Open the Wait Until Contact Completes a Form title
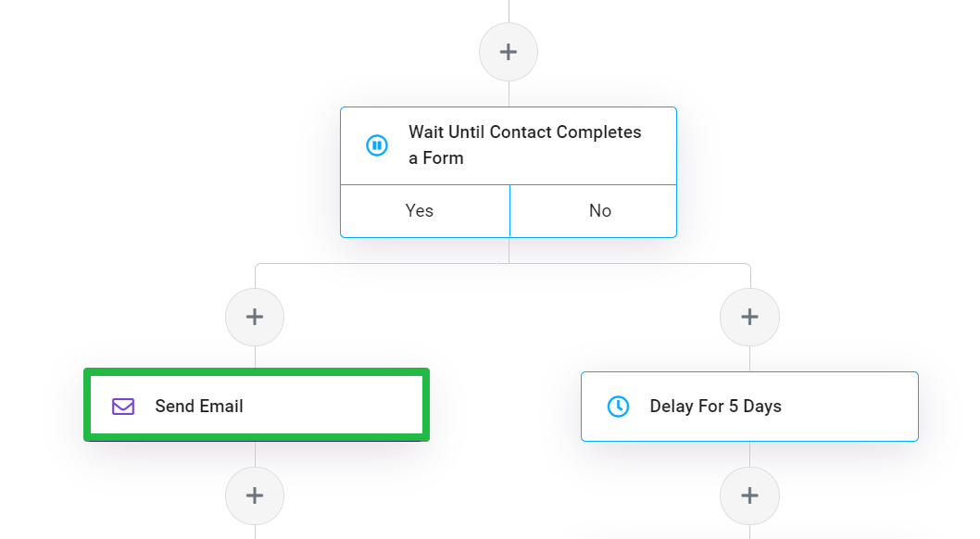Image resolution: width=980 pixels, height=539 pixels. pos(525,144)
